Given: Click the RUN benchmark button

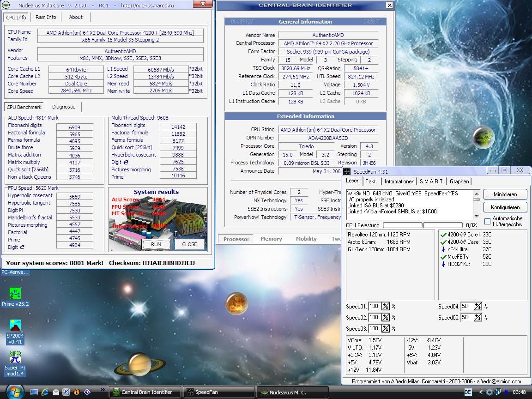Looking at the screenshot, I should click(x=156, y=244).
